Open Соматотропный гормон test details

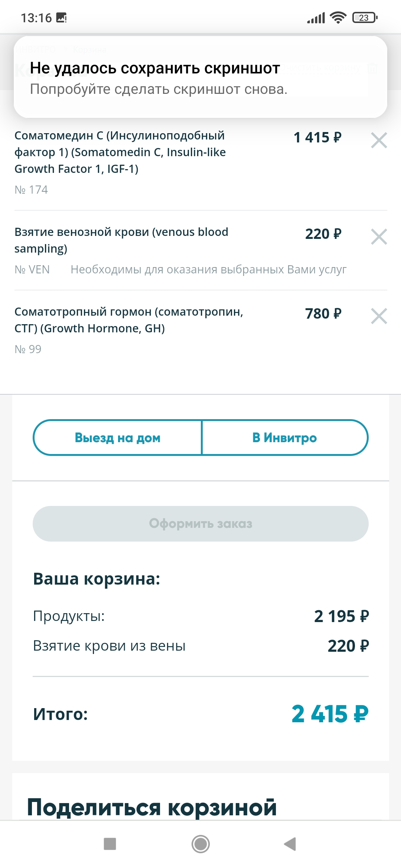pos(128,320)
